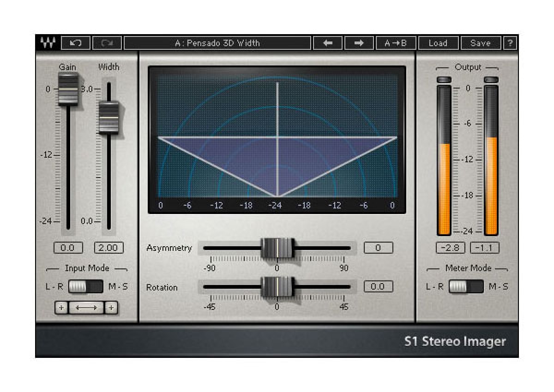554x392 pixels.
Task: Undo the last change
Action: [x=76, y=43]
